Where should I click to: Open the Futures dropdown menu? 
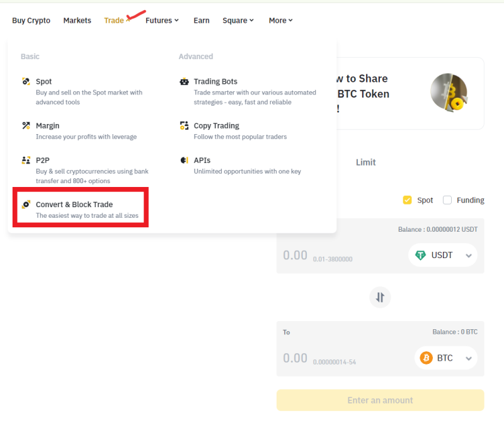[x=162, y=21]
